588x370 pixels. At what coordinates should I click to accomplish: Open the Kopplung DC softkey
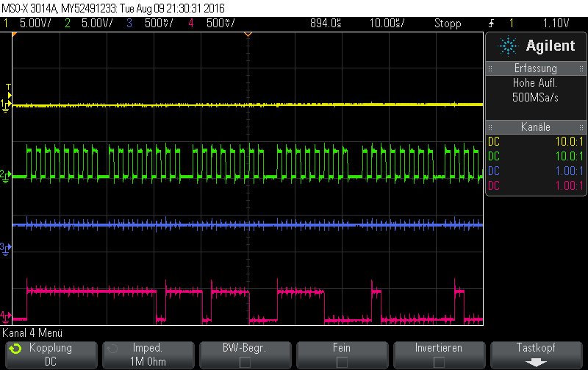51,355
